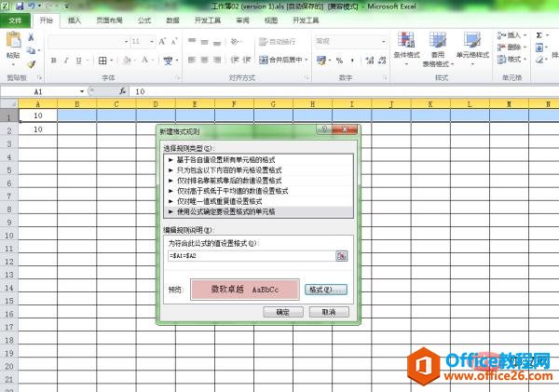Open Alignment (对齐方式) group dialog launcher
Screen dimensions: 559x392
pos(307,77)
